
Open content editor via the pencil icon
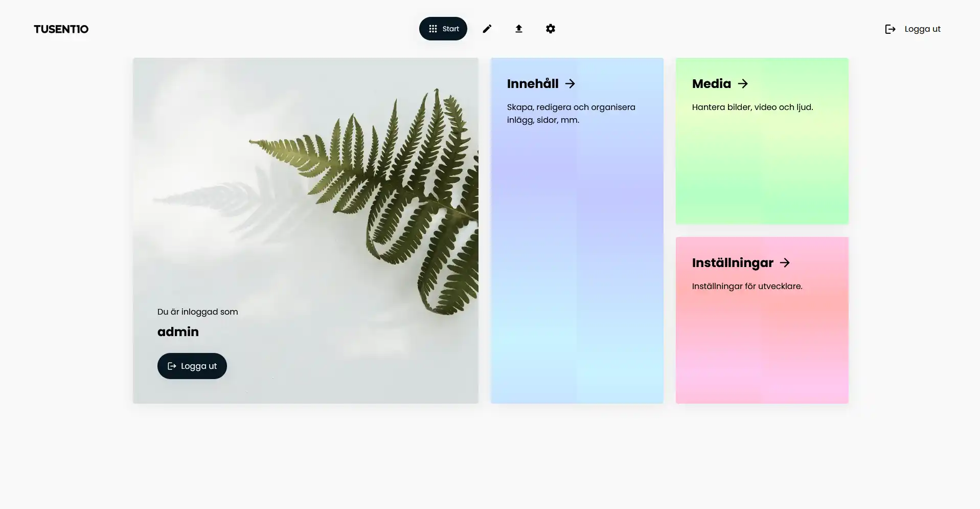click(487, 29)
